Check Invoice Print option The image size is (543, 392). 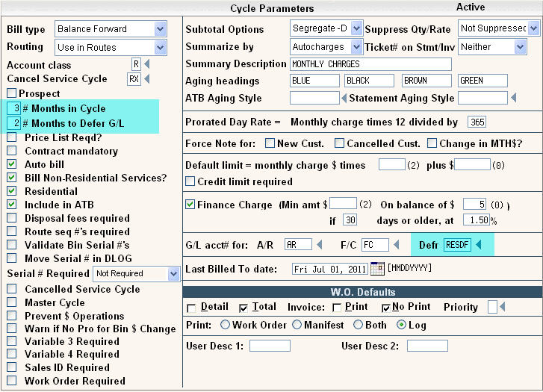(x=337, y=308)
